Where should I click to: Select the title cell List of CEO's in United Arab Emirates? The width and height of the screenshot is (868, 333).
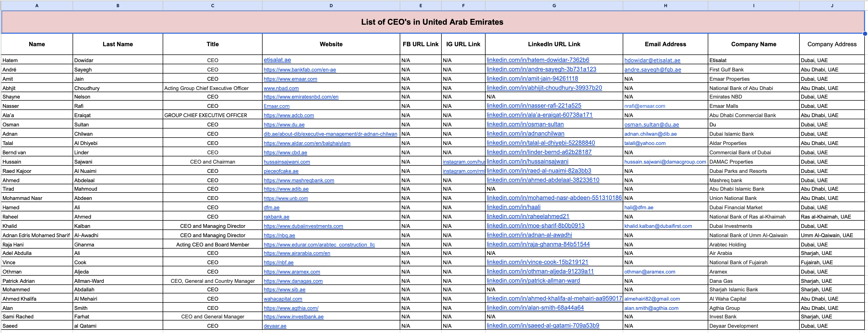click(433, 22)
